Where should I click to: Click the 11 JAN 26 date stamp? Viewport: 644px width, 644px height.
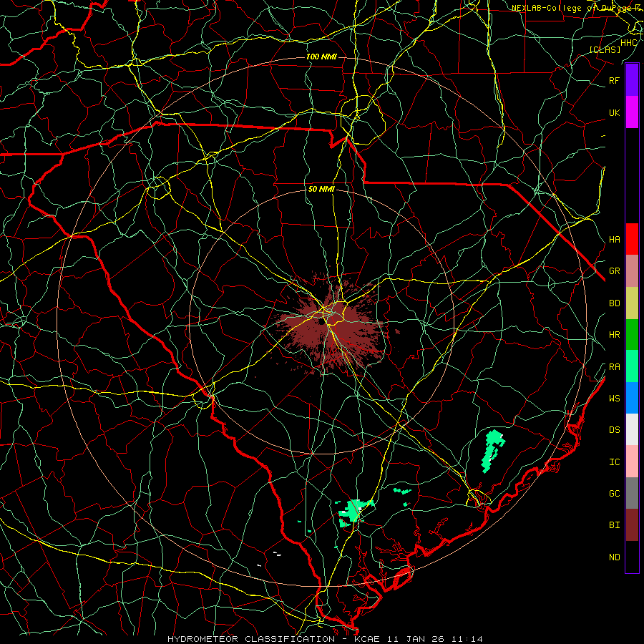[x=415, y=639]
